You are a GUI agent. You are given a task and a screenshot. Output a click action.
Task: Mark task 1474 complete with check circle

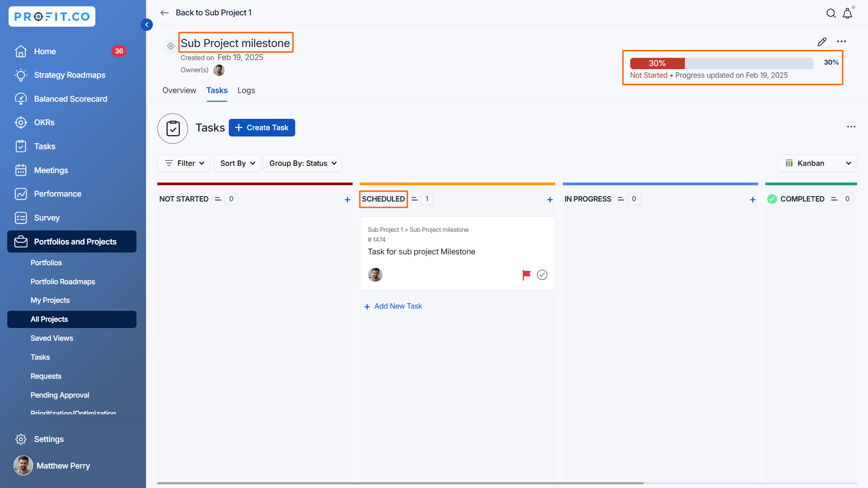point(542,275)
